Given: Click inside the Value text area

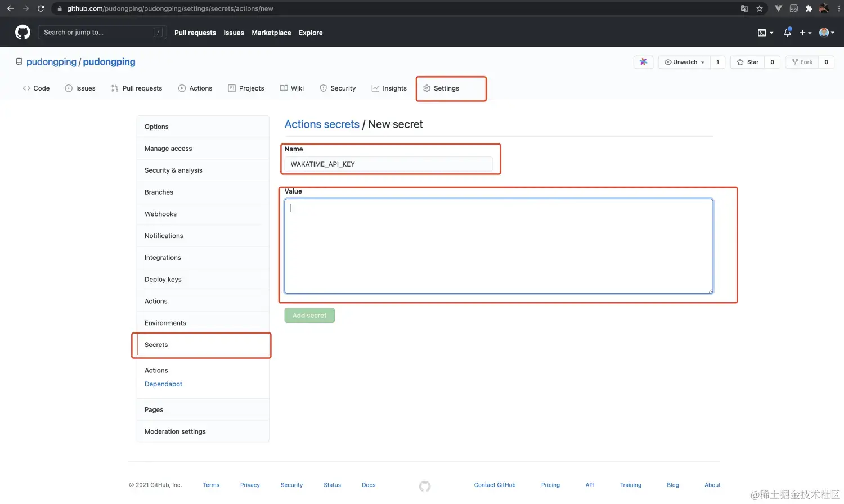Looking at the screenshot, I should [x=499, y=246].
